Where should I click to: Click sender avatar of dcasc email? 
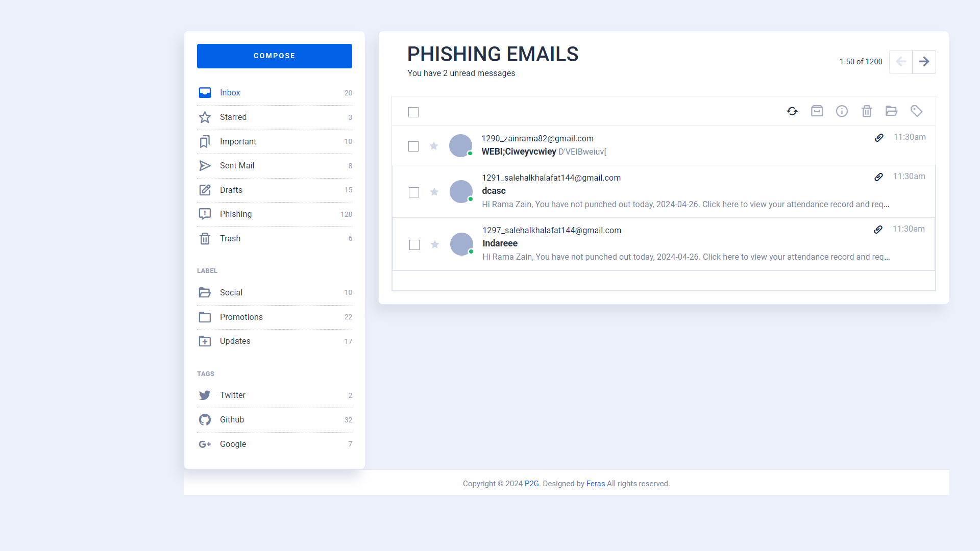pyautogui.click(x=461, y=192)
